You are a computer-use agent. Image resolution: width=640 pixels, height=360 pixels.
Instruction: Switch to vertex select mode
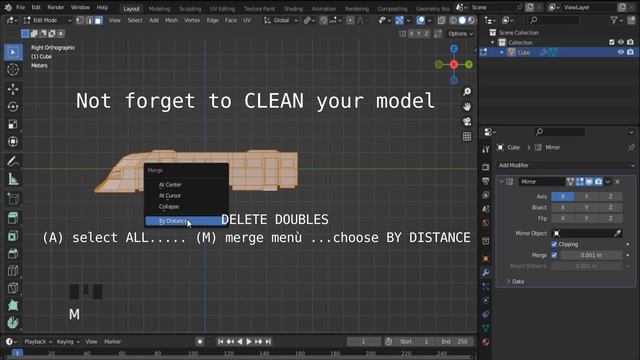pos(80,20)
